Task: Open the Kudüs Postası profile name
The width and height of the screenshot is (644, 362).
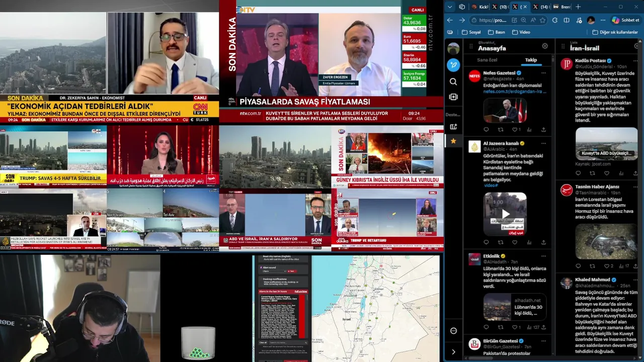Action: click(x=590, y=61)
